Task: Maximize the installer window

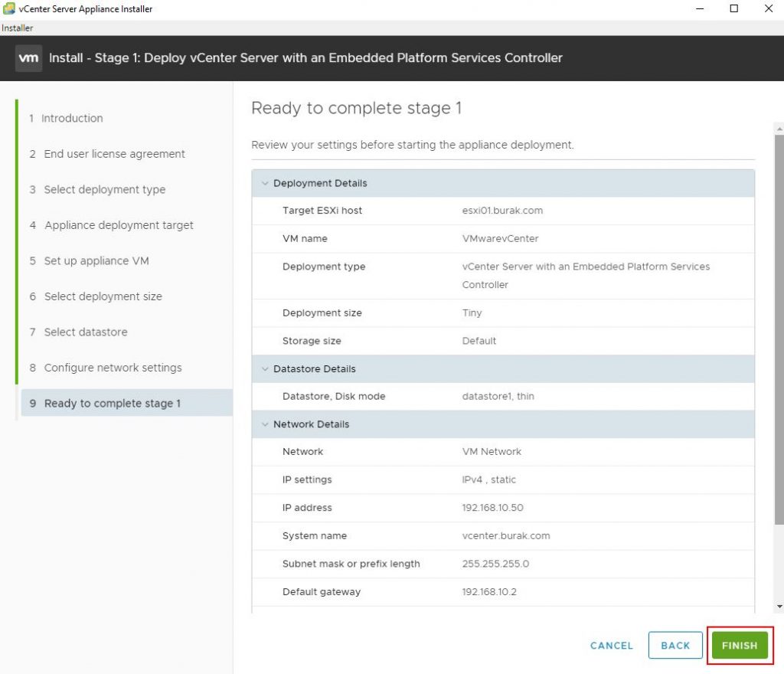Action: (x=734, y=8)
